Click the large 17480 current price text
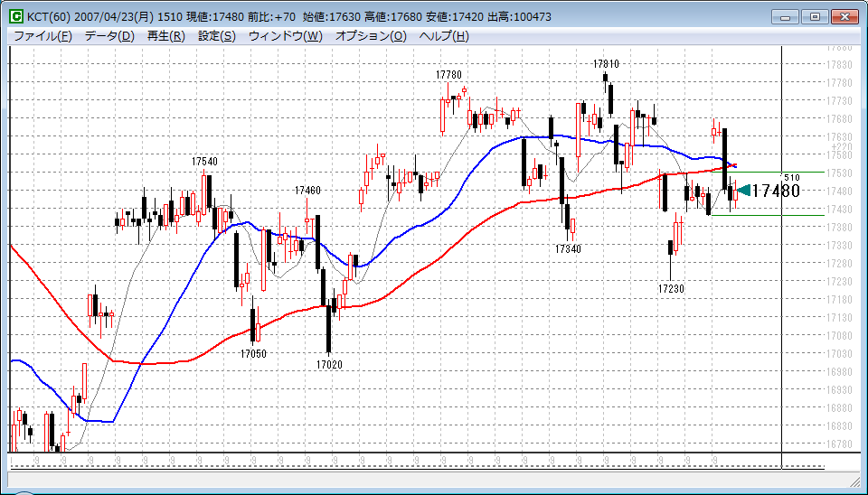This screenshot has height=495, width=868. [x=776, y=191]
